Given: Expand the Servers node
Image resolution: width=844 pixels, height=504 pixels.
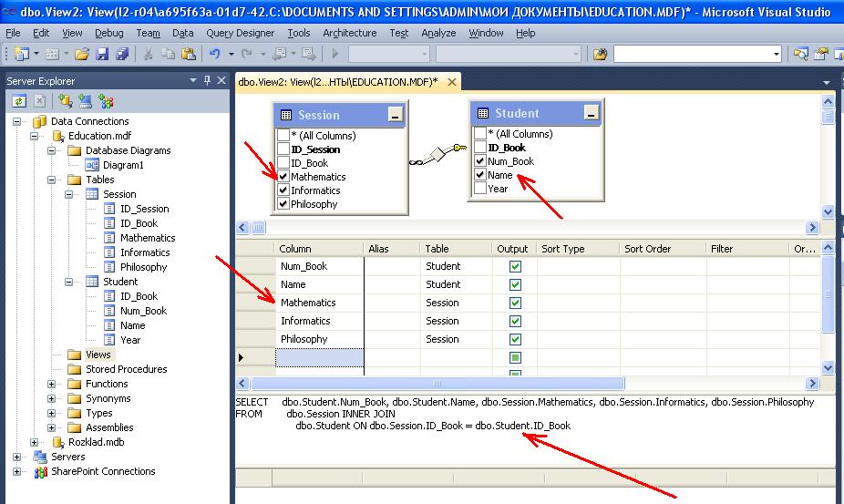Looking at the screenshot, I should [x=16, y=457].
